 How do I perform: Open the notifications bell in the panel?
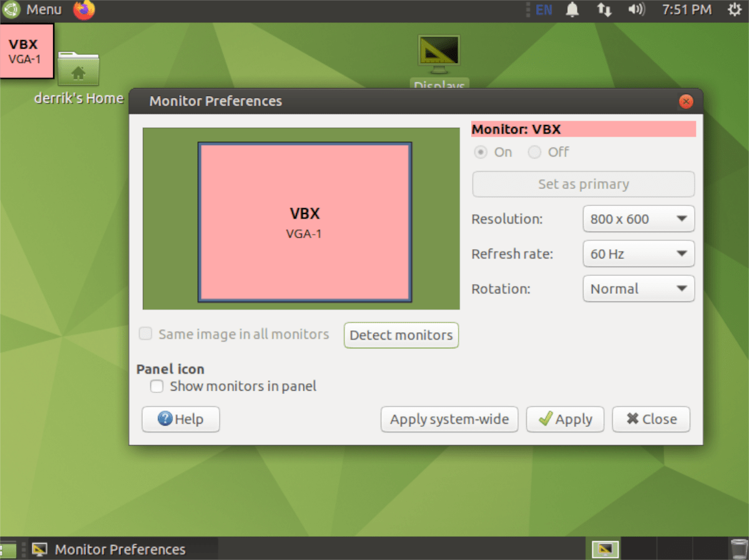point(572,9)
